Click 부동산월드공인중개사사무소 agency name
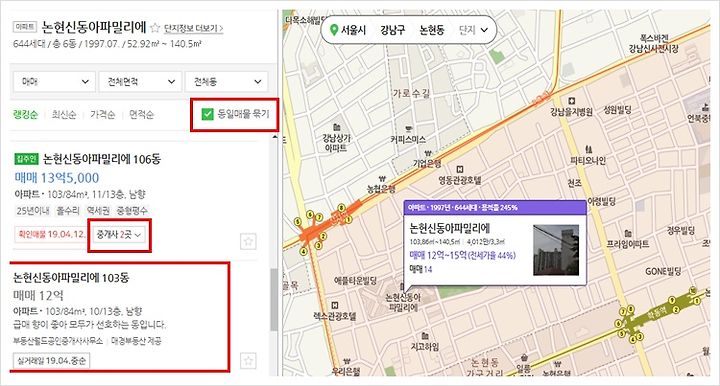Screen dimensions: 720x386 point(58,341)
